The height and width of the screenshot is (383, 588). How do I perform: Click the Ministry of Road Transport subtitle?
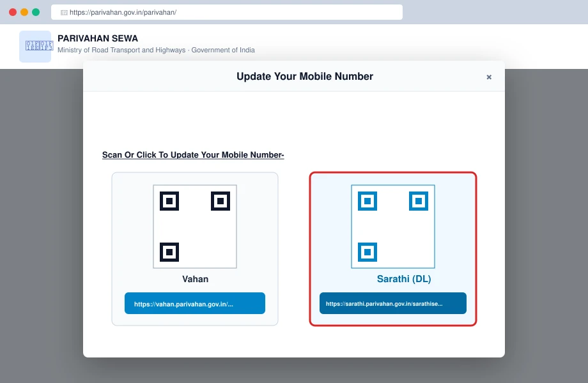tap(156, 50)
